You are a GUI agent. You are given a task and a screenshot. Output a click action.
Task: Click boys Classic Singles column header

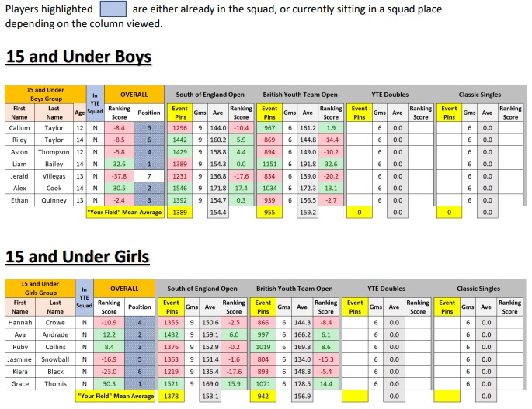(x=480, y=95)
